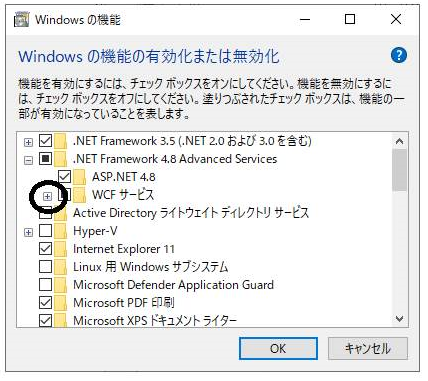Click the scrollbar up arrow
Viewport: 428px width, 381px height.
(399, 141)
